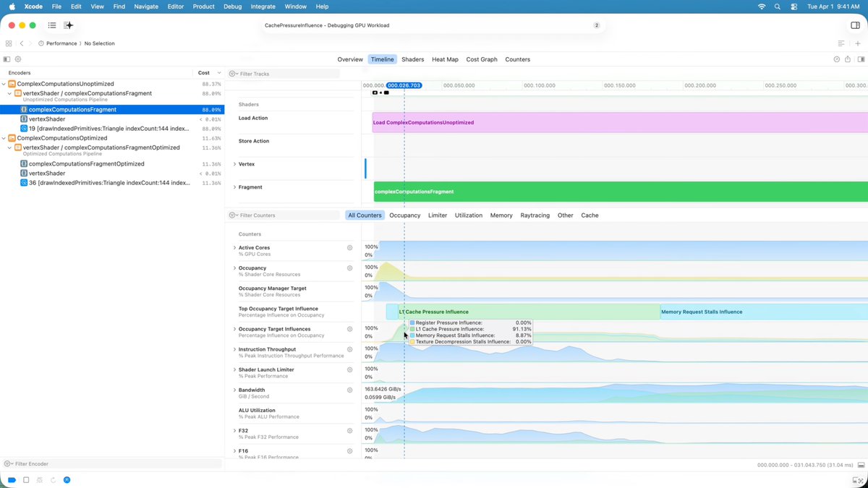Select the All Counters filter

tap(365, 215)
